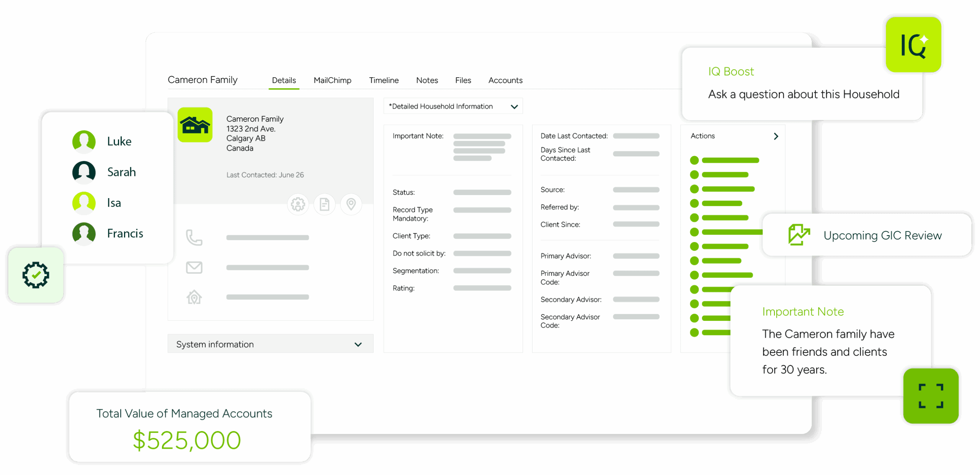Screen dimensions: 980x475
Task: Open the Accounts tab
Action: pos(505,80)
